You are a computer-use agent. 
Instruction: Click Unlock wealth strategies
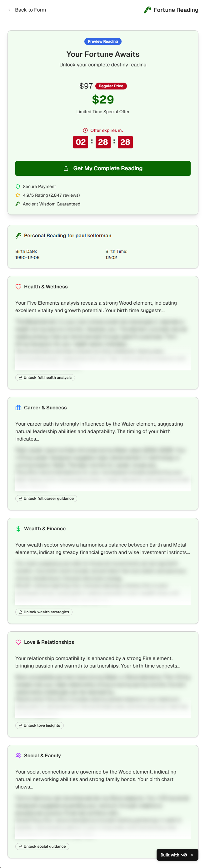click(x=44, y=612)
